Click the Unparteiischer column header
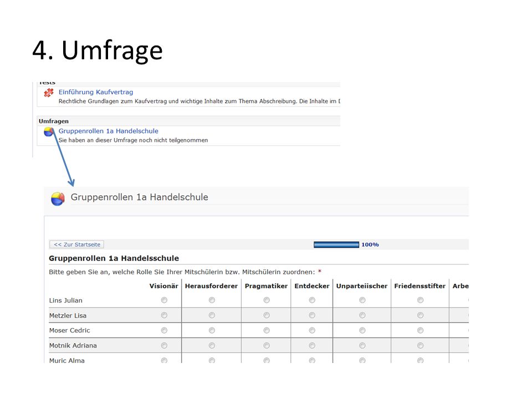Viewport: 532px width, 399px height. 362,286
